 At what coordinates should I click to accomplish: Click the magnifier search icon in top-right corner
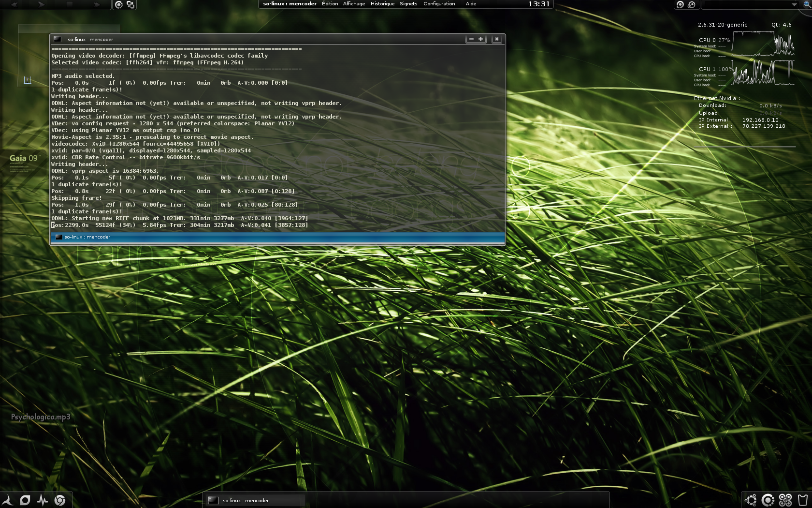coord(806,4)
